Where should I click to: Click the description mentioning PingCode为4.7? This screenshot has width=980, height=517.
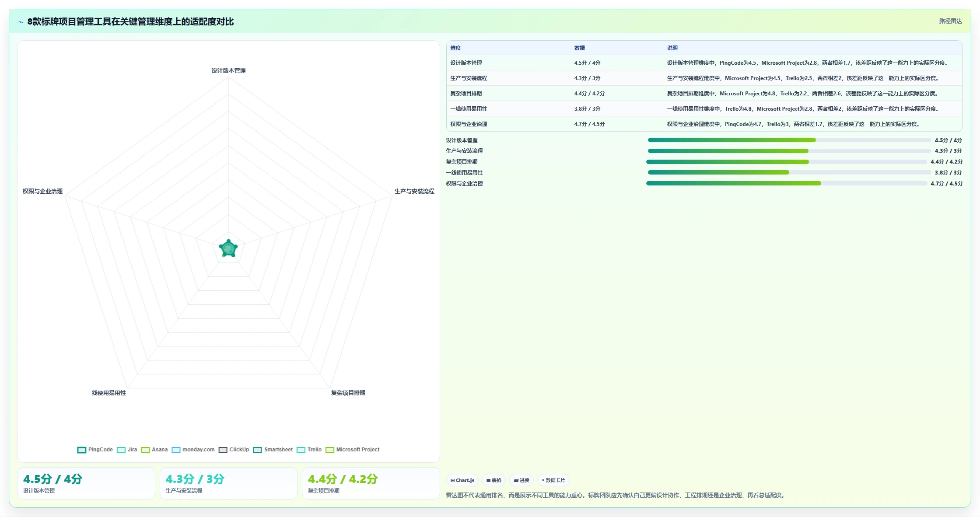point(793,124)
